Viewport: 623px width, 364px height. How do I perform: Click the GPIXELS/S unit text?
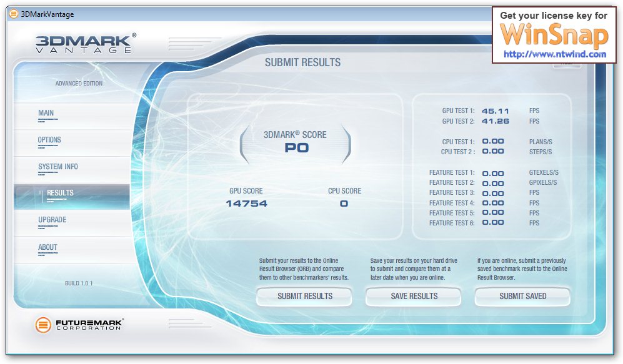coord(543,182)
